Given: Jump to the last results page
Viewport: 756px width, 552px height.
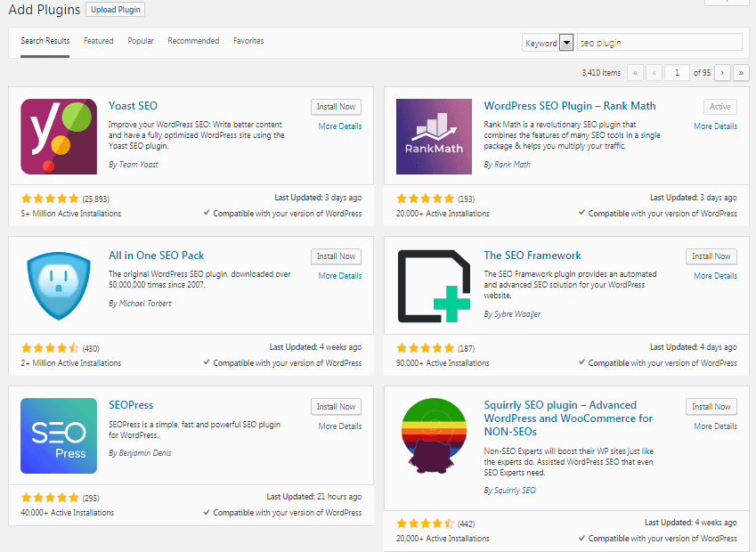Looking at the screenshot, I should (741, 73).
